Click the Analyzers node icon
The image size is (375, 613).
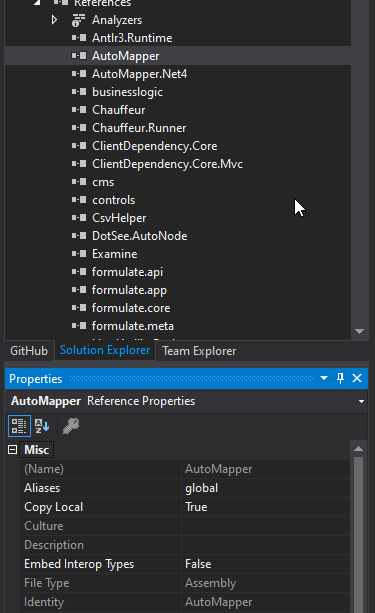click(79, 20)
